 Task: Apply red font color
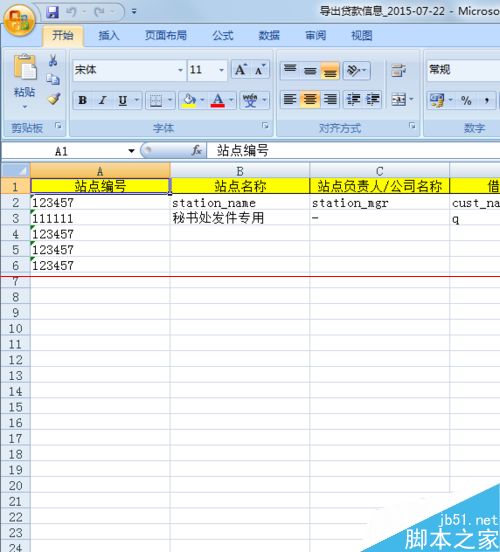pyautogui.click(x=218, y=100)
